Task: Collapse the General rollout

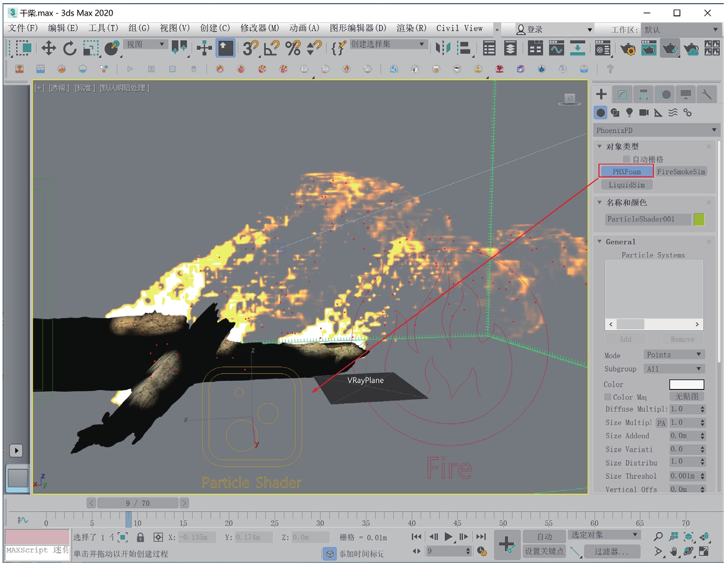Action: [x=600, y=242]
